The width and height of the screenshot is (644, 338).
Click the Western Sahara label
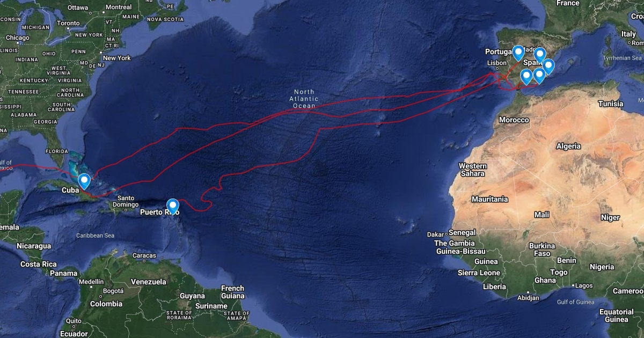click(473, 170)
